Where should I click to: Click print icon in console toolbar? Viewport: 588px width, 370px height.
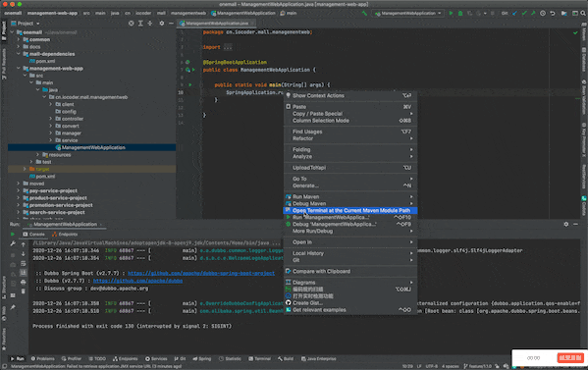(24, 282)
